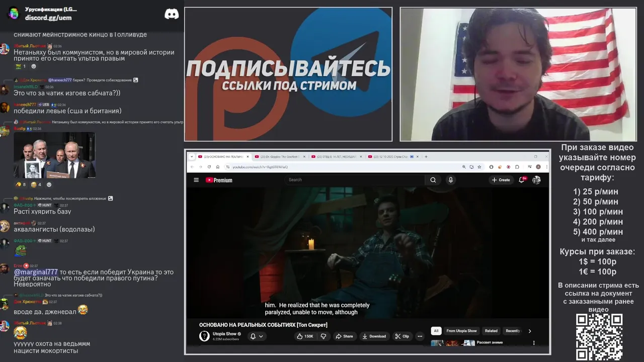644x362 pixels.
Task: Go forward in the browser
Action: [x=201, y=167]
